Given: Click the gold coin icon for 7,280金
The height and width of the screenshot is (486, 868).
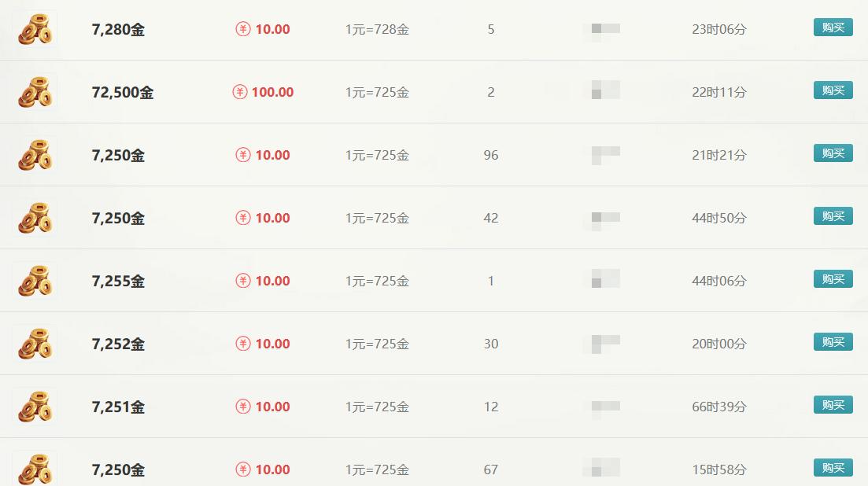Looking at the screenshot, I should point(35,29).
